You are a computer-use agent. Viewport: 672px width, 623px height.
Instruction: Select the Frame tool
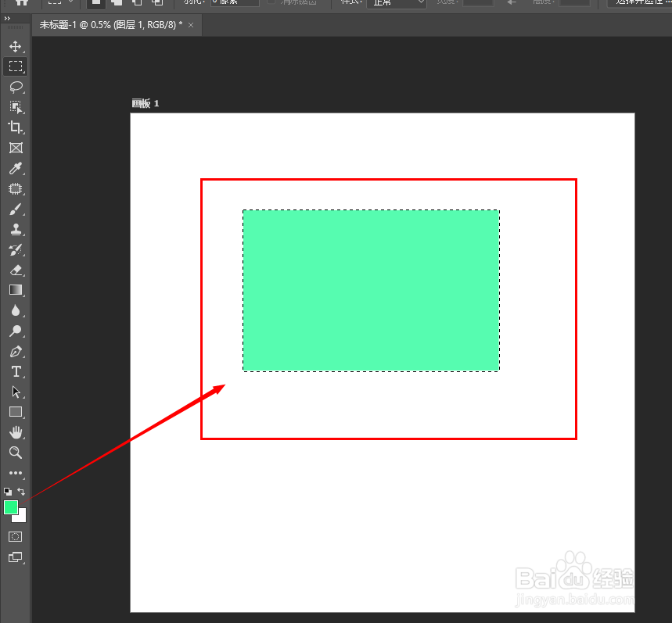tap(16, 148)
